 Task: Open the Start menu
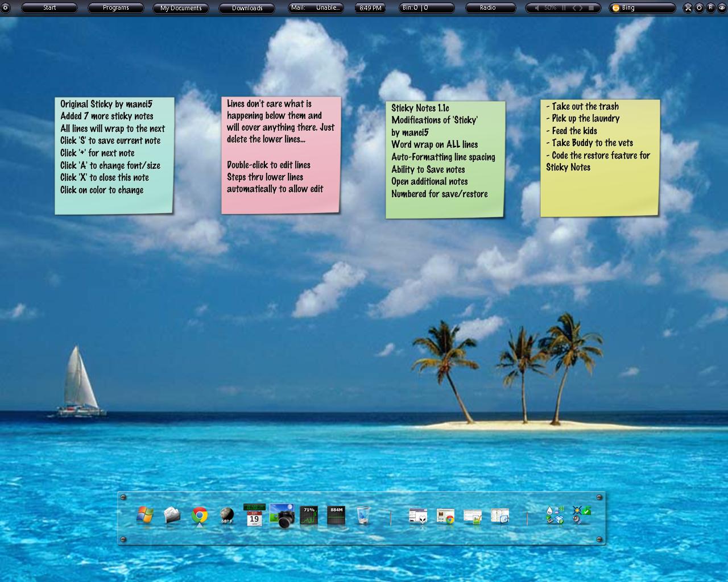click(49, 8)
